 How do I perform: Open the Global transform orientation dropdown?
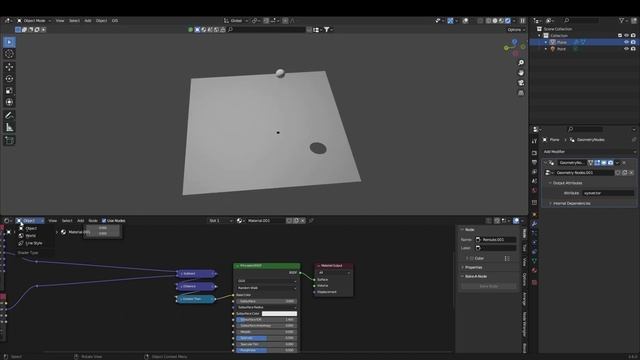click(x=236, y=20)
